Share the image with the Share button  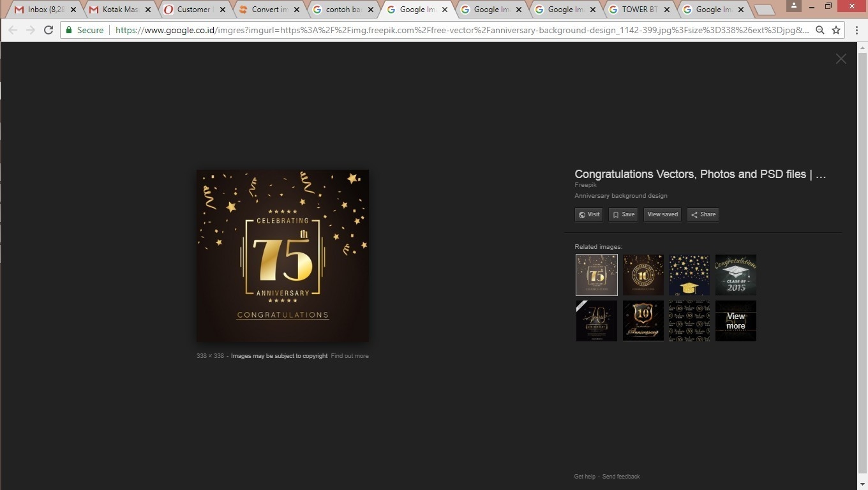(703, 215)
